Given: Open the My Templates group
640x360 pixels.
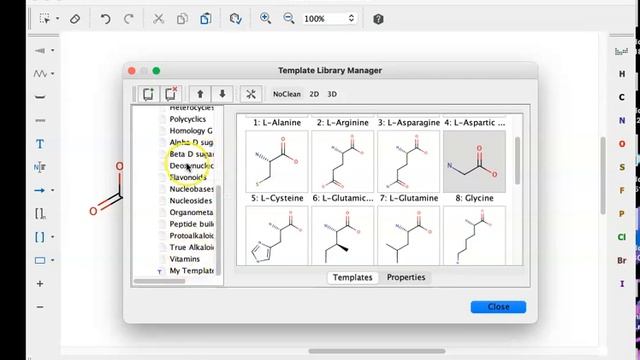Looking at the screenshot, I should tap(191, 271).
